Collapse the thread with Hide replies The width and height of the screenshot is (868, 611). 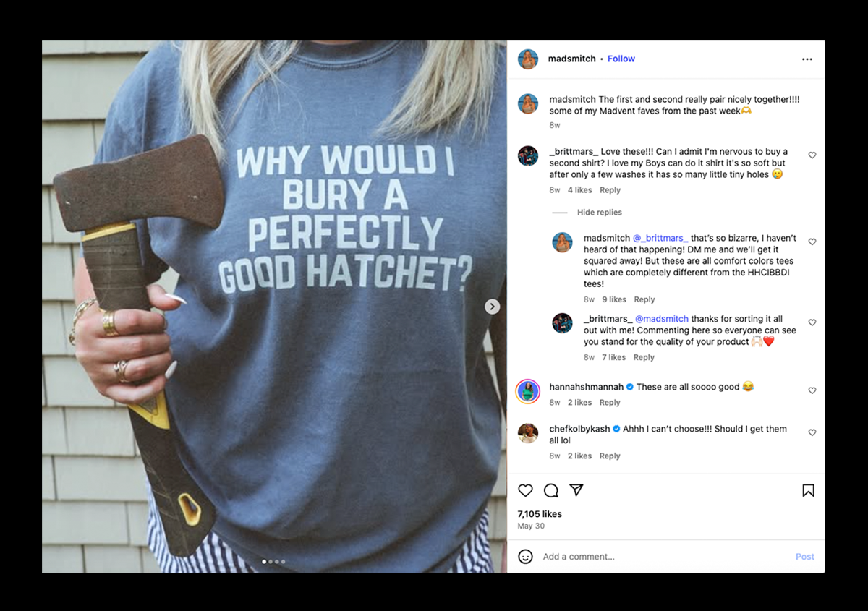(x=599, y=213)
